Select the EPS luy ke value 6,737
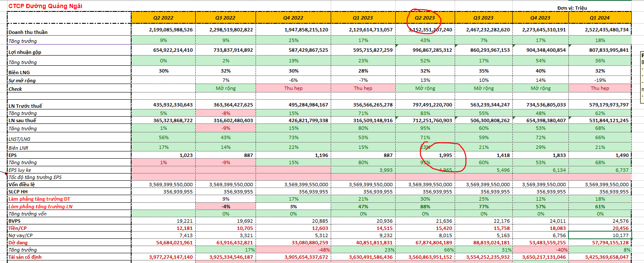This screenshot has width=644, height=263. pos(620,170)
